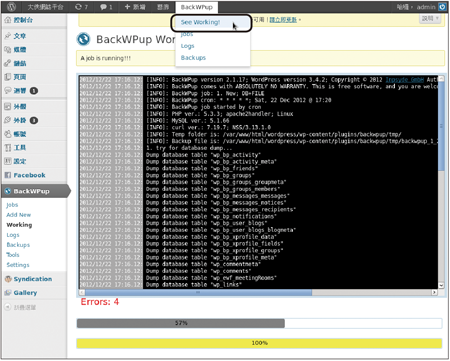This screenshot has height=361, width=450.
Task: Open Jobs in the sidebar BackWPup submenu
Action: pyautogui.click(x=12, y=205)
